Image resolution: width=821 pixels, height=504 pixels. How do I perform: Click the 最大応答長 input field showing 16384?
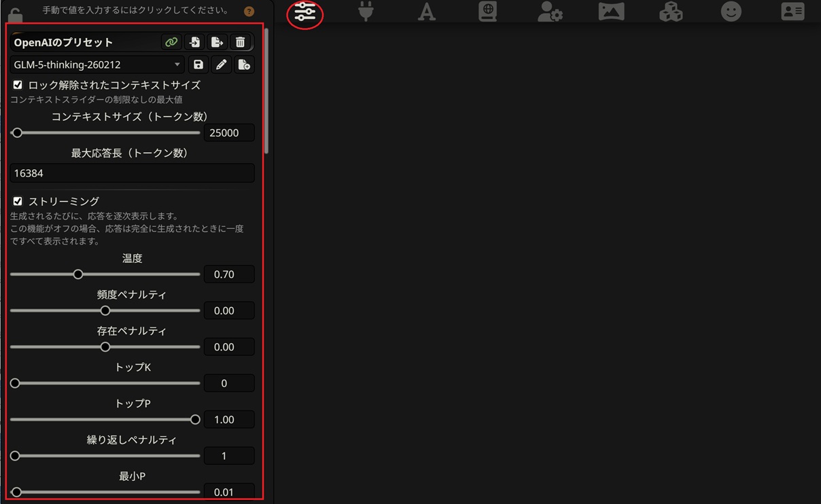[132, 173]
